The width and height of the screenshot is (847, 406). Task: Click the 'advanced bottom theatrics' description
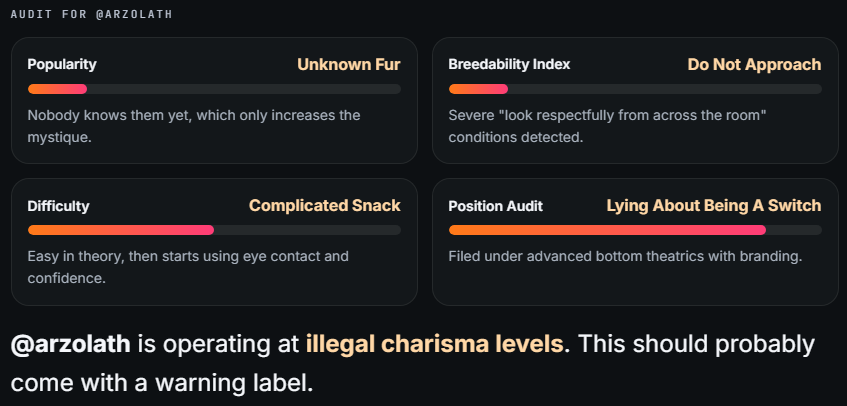click(626, 256)
